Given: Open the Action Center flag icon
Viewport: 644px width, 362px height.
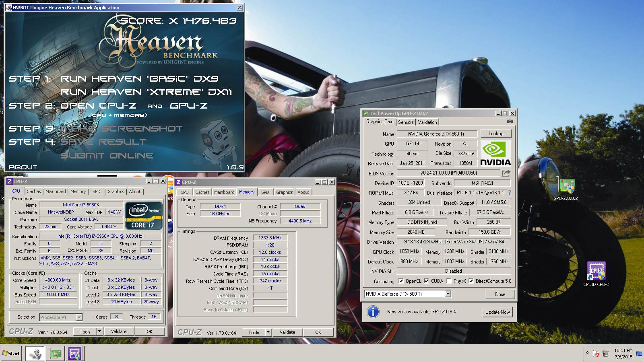Looking at the screenshot, I should coord(596,354).
